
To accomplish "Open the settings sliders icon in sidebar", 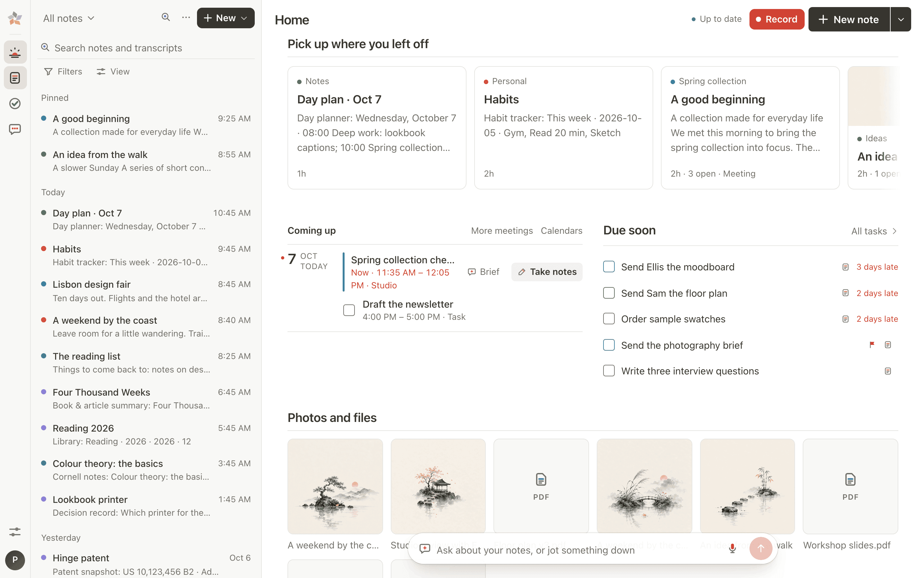I will point(15,532).
